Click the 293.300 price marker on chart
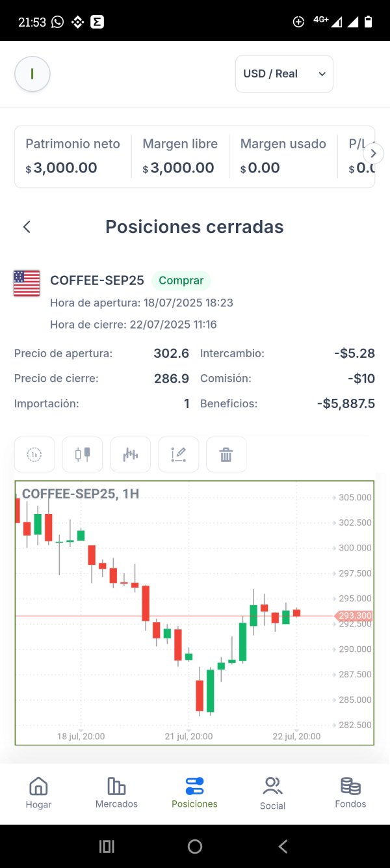390x868 pixels. (355, 616)
